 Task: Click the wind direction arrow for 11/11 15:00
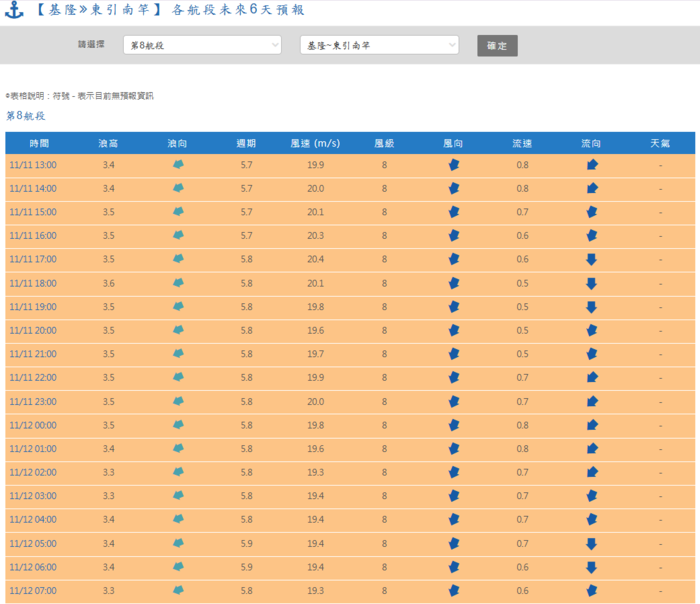453,212
